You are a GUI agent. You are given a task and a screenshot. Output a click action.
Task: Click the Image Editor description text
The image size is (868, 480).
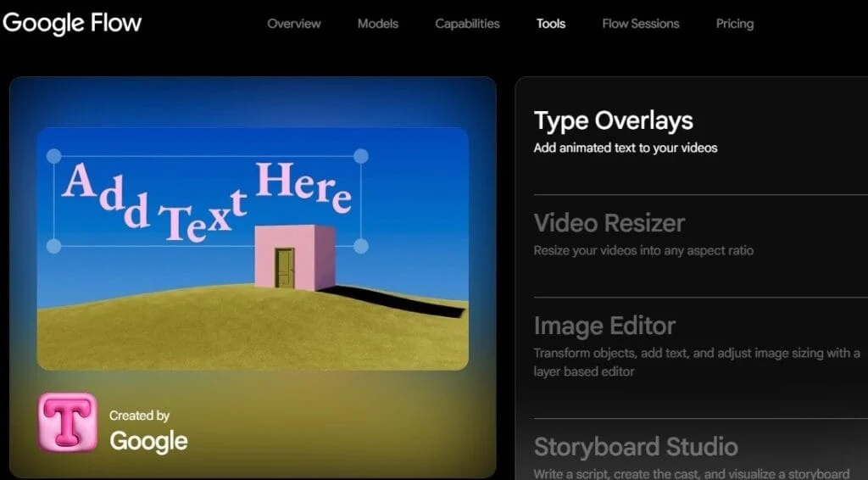pos(697,362)
